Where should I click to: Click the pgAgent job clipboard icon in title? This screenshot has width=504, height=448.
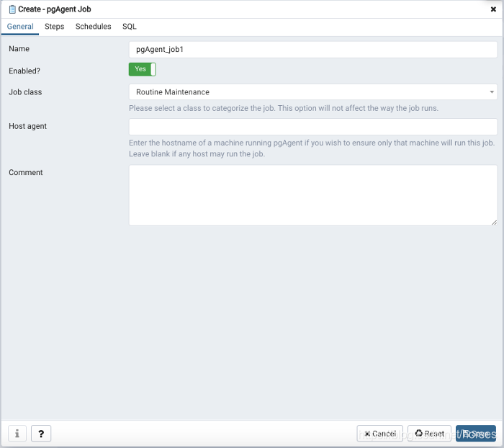[12, 9]
